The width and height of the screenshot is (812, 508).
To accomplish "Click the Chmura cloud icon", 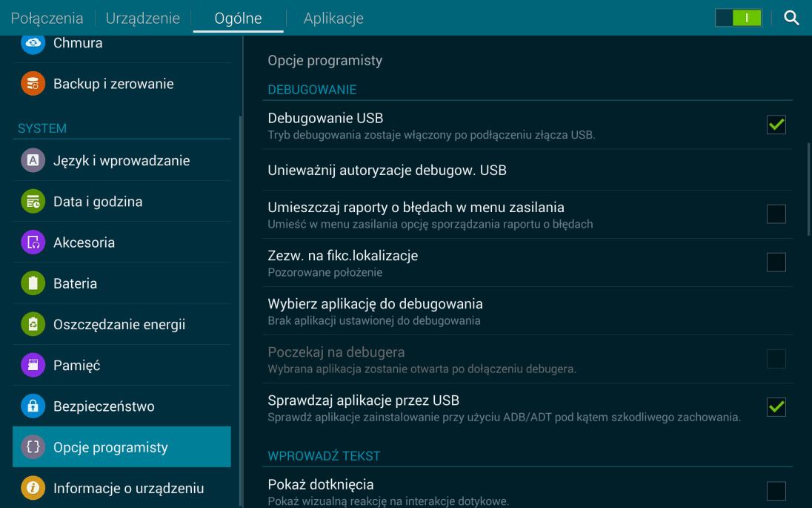I will coord(33,42).
